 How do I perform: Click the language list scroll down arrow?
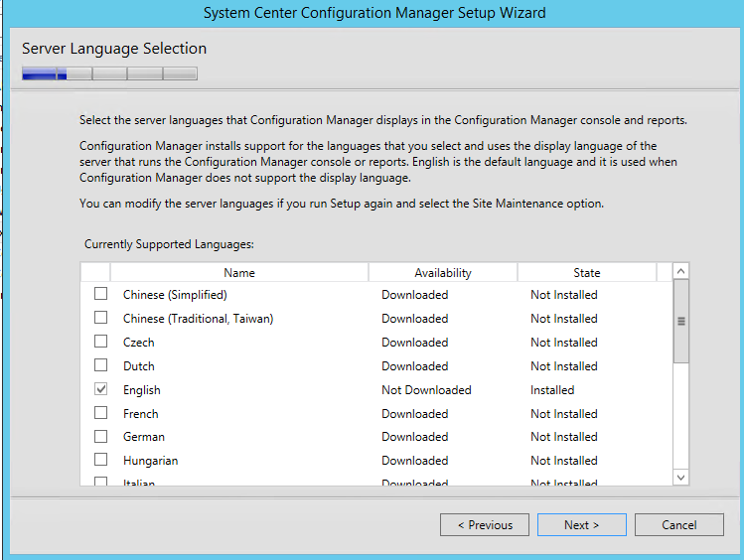680,477
